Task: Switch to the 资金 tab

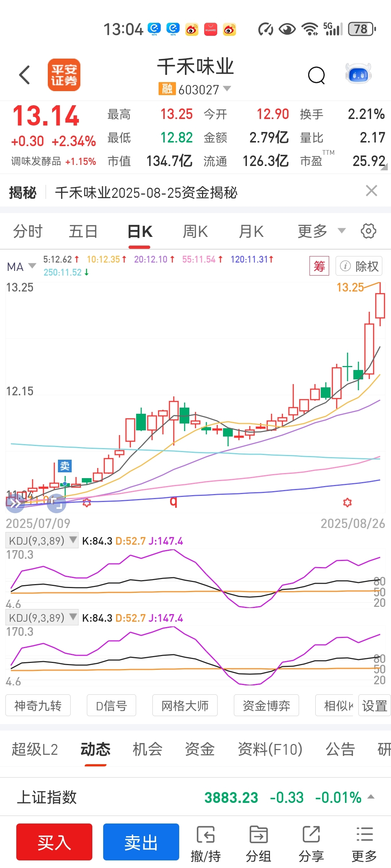Action: coord(200,749)
